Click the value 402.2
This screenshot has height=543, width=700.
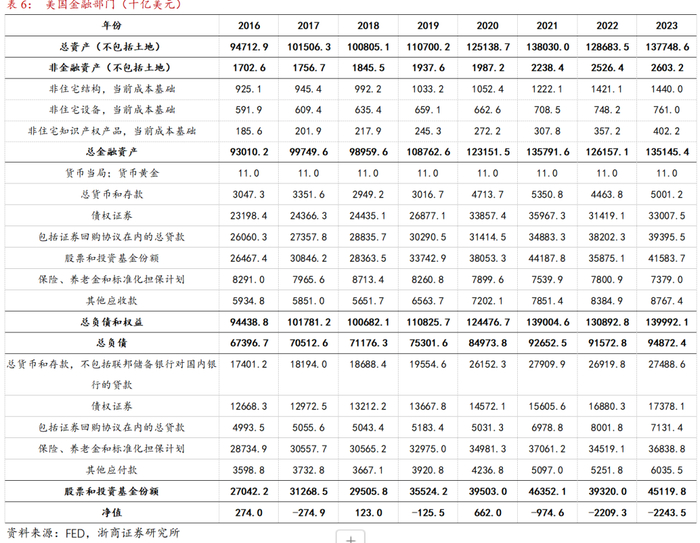point(667,131)
